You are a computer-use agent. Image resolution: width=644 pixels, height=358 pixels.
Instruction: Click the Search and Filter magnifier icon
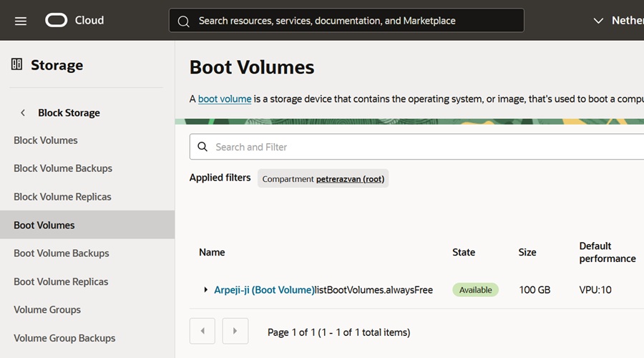pos(203,147)
